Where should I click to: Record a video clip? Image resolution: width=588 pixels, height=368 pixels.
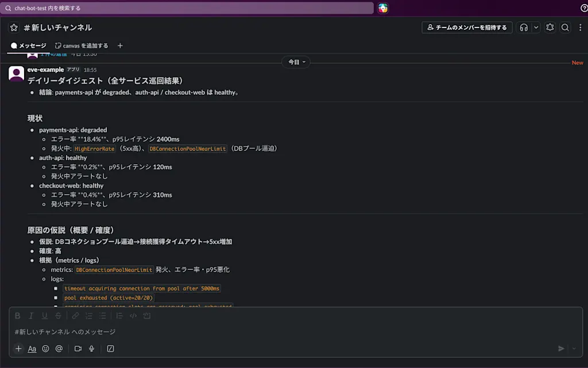(x=78, y=348)
